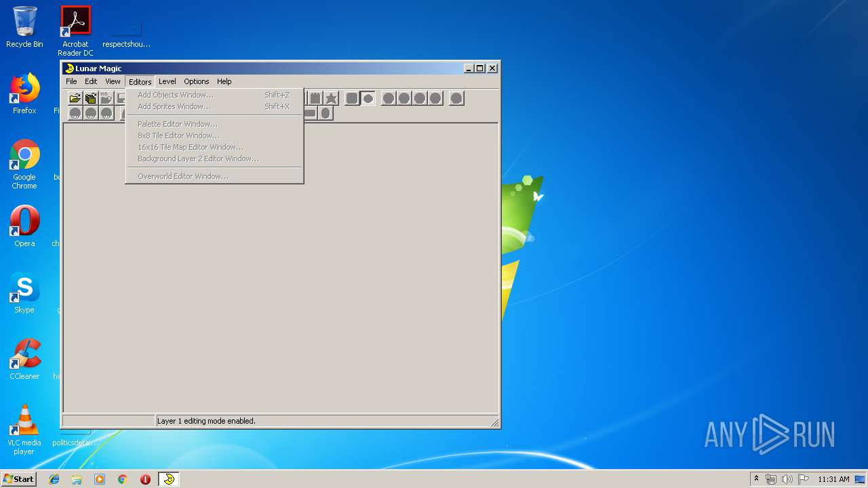Click the Show Desktop button
The image size is (868, 488).
861,479
